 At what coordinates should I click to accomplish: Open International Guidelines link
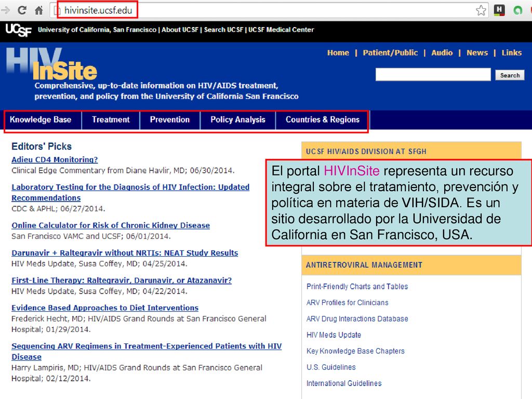[344, 383]
